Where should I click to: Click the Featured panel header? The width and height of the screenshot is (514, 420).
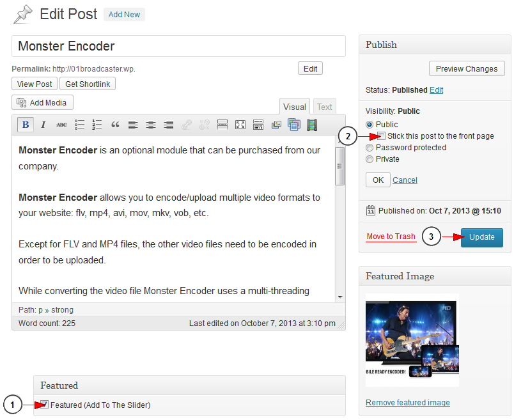[x=189, y=385]
